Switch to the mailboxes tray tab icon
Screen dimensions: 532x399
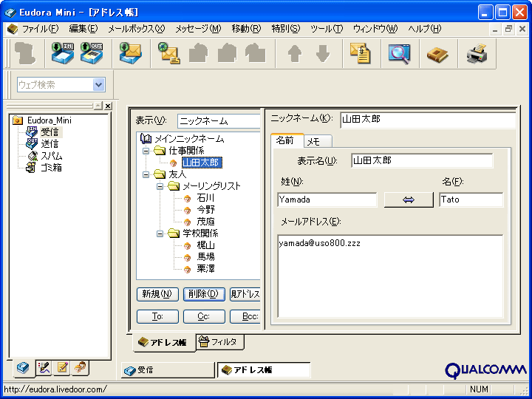coord(23,368)
